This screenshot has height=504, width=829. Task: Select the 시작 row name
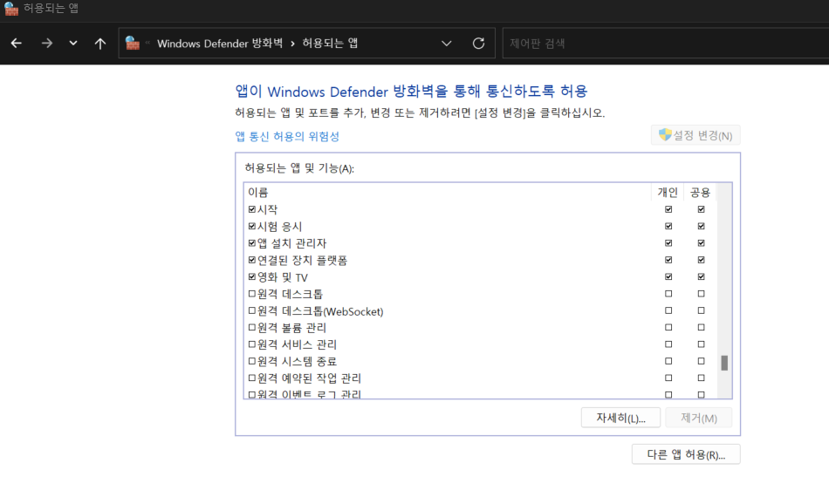pyautogui.click(x=267, y=209)
